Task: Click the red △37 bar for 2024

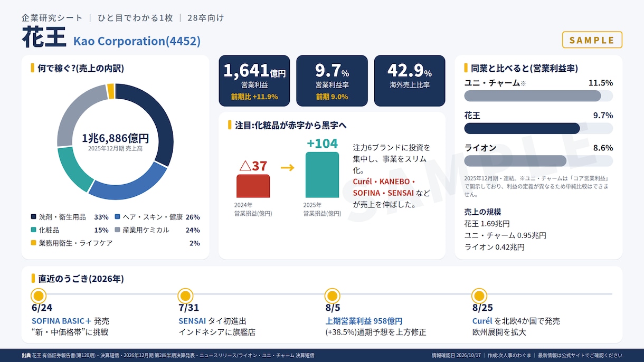Action: click(x=253, y=186)
